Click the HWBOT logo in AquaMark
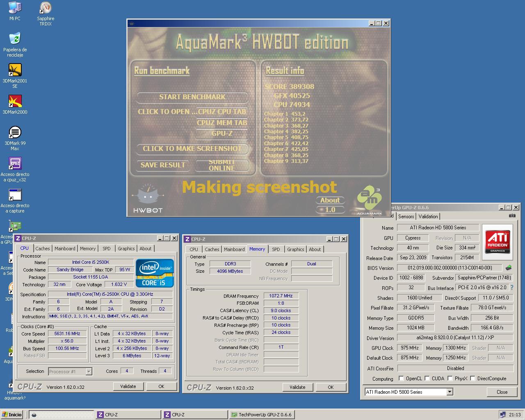This screenshot has height=420, width=525. [x=148, y=199]
